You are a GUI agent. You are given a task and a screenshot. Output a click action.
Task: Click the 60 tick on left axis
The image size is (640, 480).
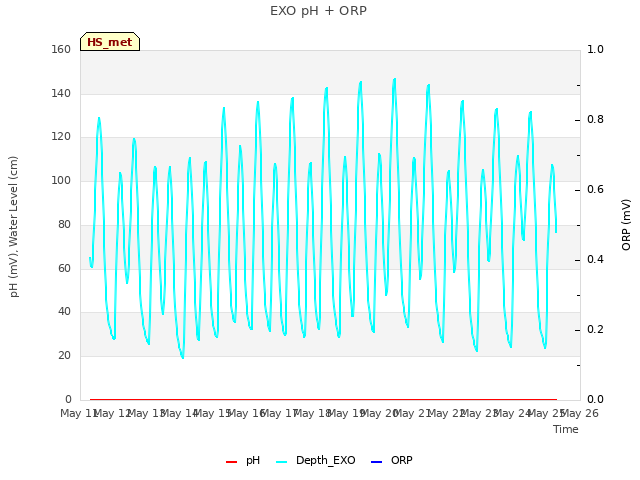click(x=64, y=269)
